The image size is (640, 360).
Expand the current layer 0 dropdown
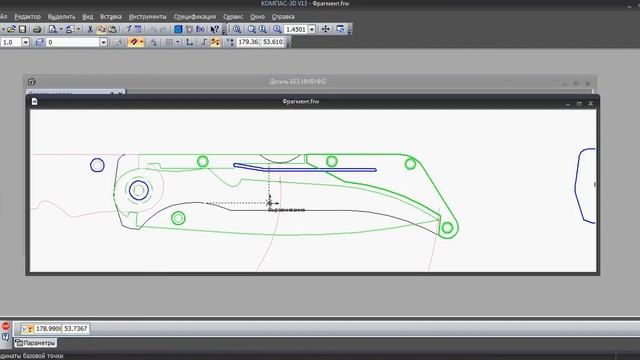click(103, 42)
